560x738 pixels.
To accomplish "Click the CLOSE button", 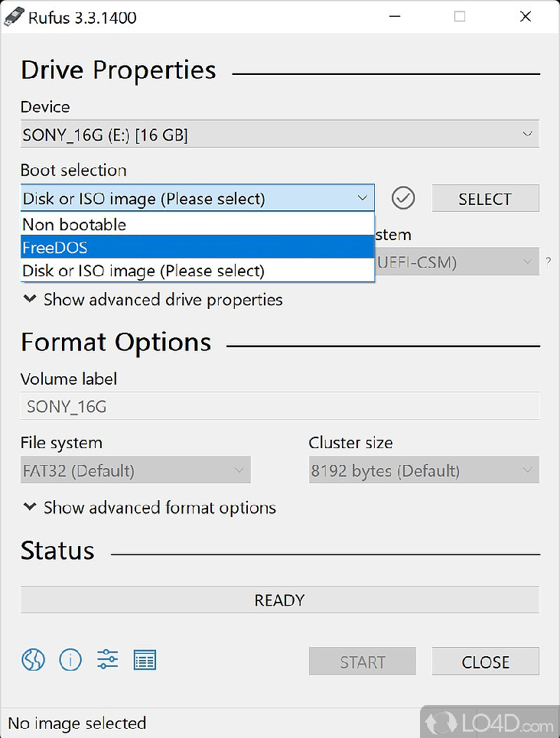I will click(486, 662).
